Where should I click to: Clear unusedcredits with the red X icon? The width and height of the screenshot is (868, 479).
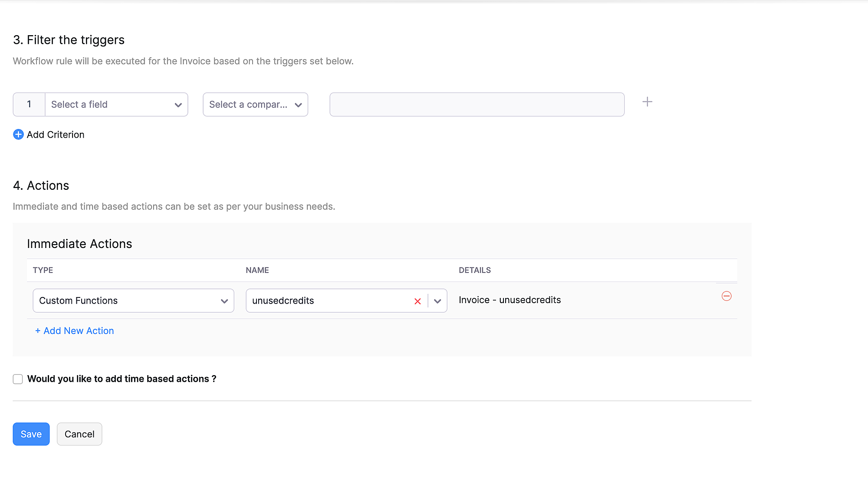418,301
